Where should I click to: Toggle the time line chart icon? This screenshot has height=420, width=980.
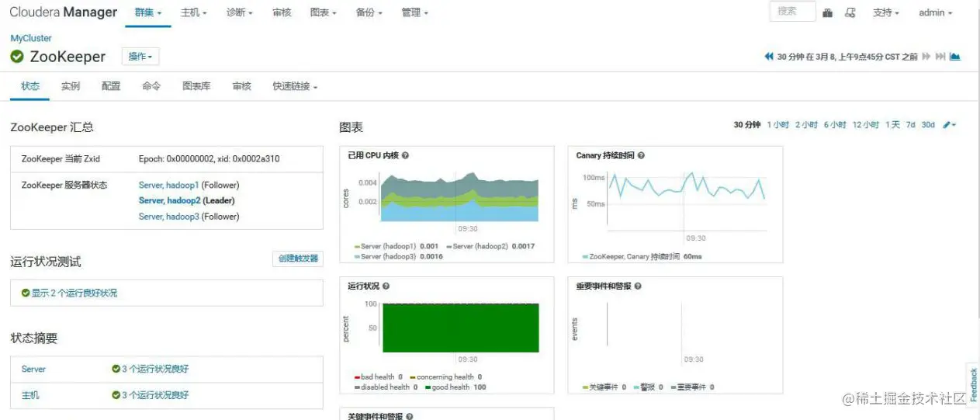(x=954, y=57)
